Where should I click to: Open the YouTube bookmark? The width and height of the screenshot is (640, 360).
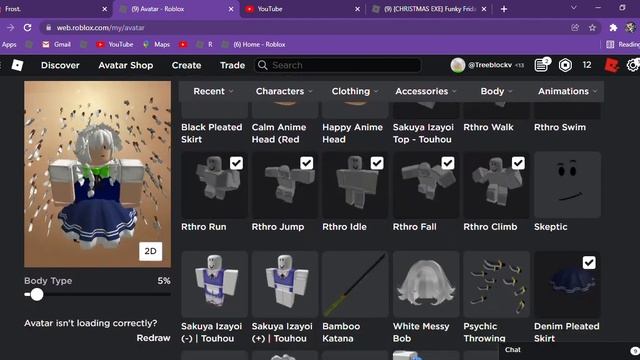[115, 44]
